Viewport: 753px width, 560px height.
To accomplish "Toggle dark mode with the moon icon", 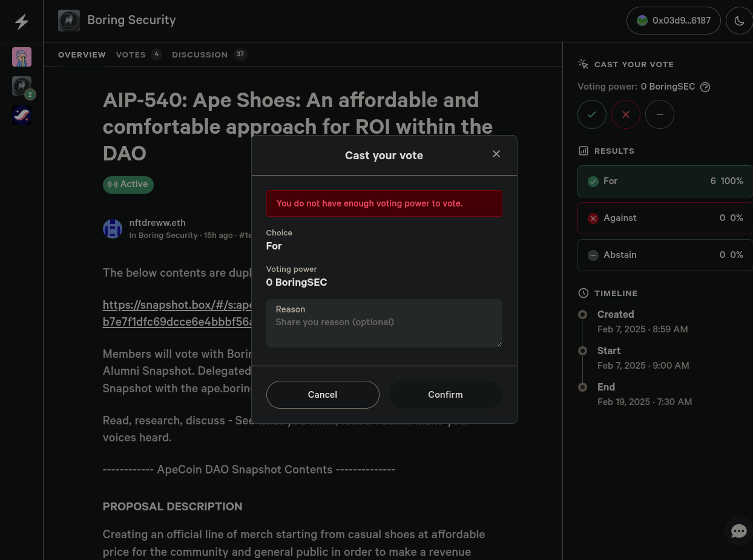I will coord(739,21).
